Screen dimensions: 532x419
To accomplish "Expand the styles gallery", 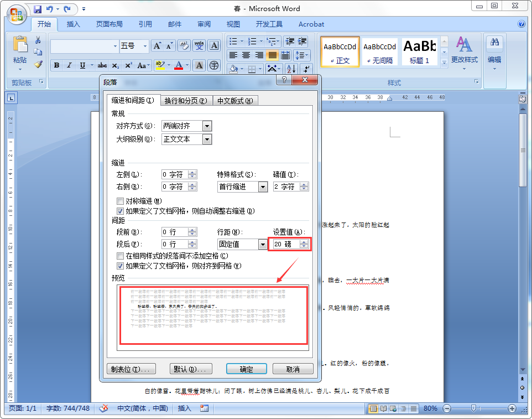I will point(444,63).
